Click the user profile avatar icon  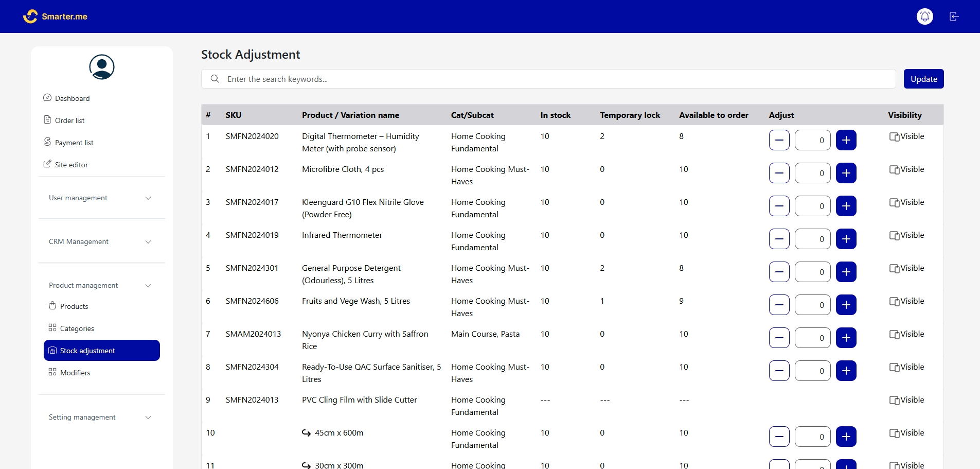(102, 67)
